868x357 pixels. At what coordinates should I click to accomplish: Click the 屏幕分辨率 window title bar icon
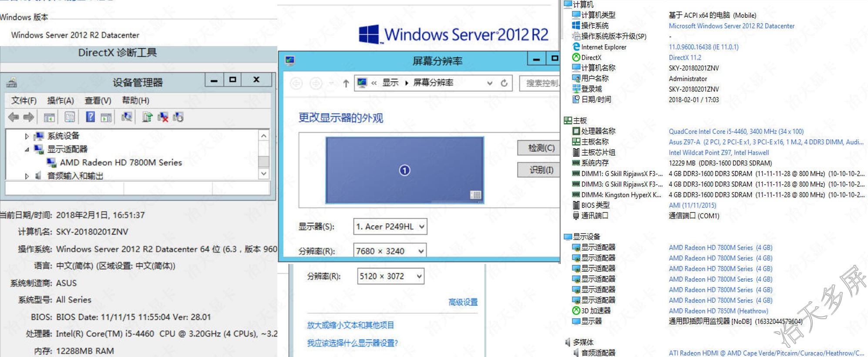pyautogui.click(x=290, y=60)
